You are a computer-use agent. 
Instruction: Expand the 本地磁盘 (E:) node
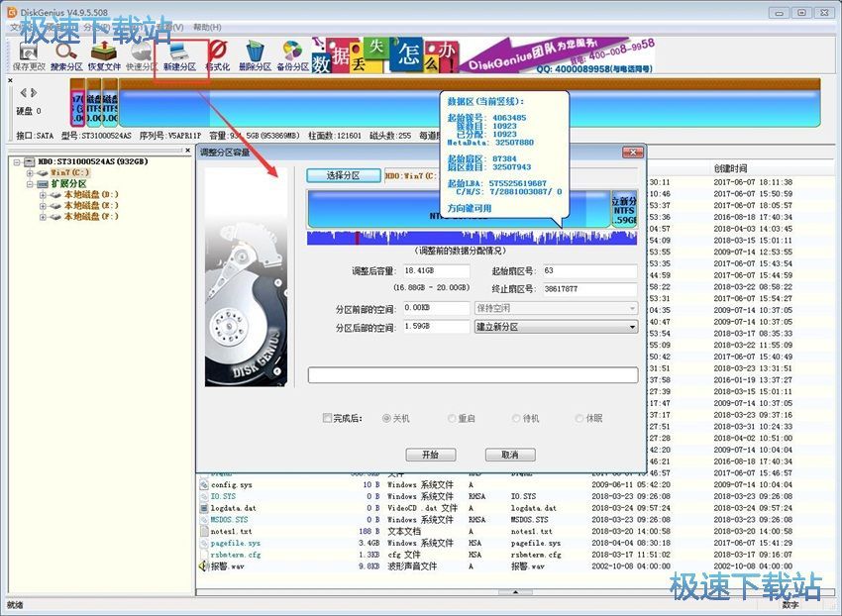[43, 206]
